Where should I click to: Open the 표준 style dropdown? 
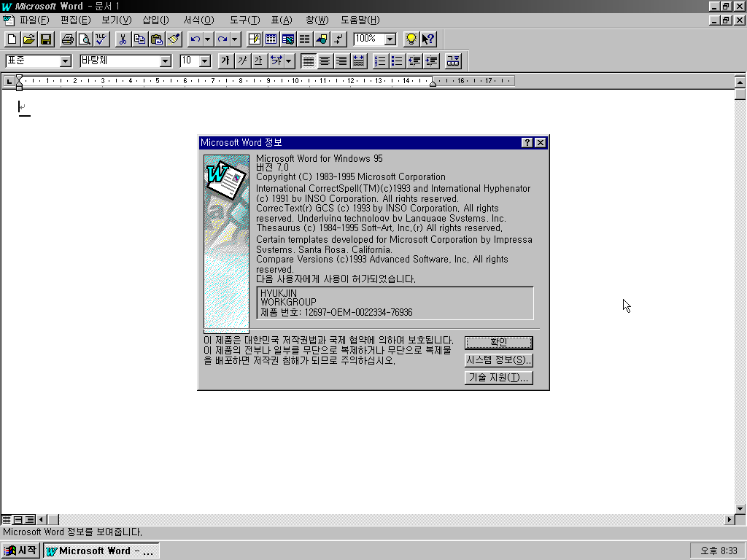[x=65, y=61]
